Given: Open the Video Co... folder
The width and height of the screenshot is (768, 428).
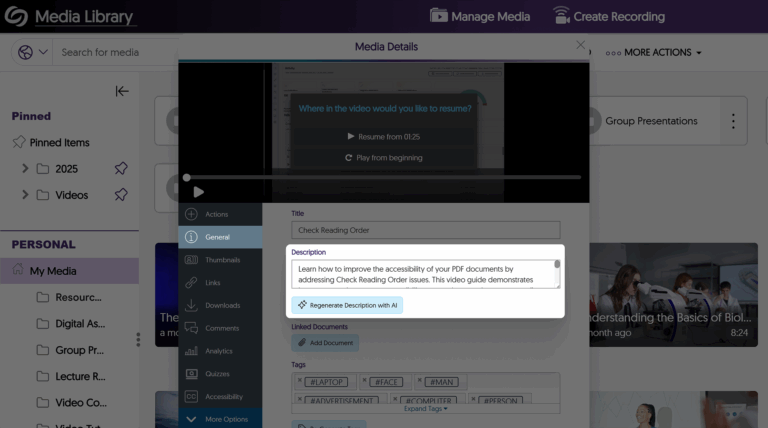Looking at the screenshot, I should point(72,403).
